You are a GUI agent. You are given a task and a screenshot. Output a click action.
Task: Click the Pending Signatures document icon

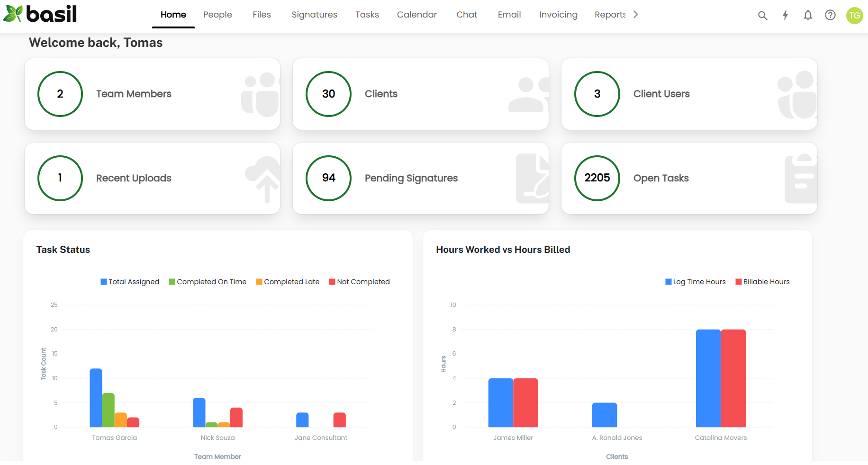(x=532, y=179)
